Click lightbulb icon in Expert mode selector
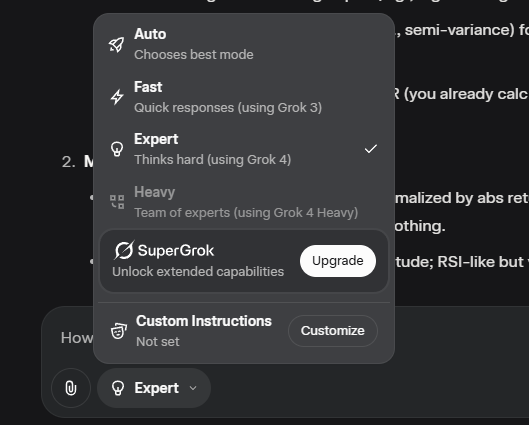The width and height of the screenshot is (529, 425). [x=118, y=388]
